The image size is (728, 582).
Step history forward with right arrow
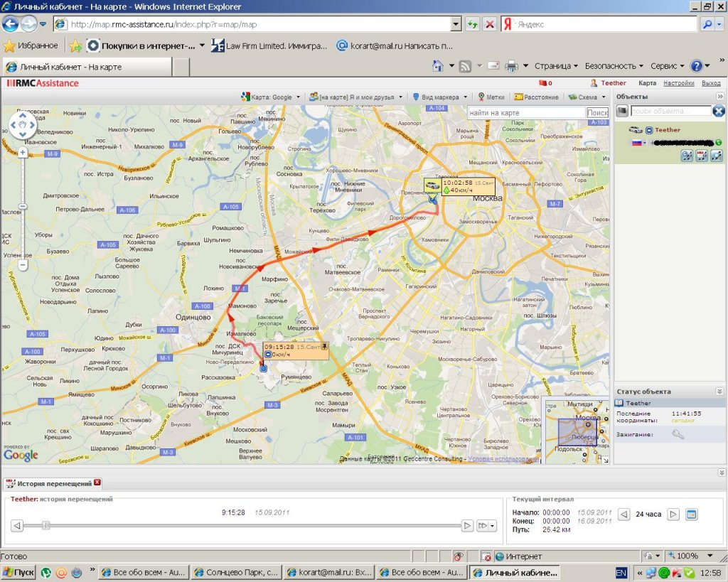tap(467, 526)
